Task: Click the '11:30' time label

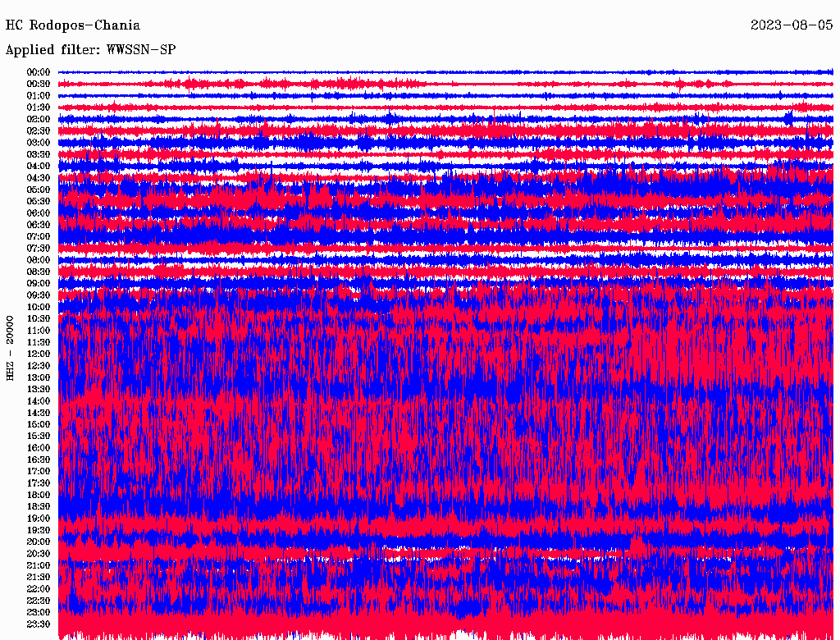Action: 39,342
